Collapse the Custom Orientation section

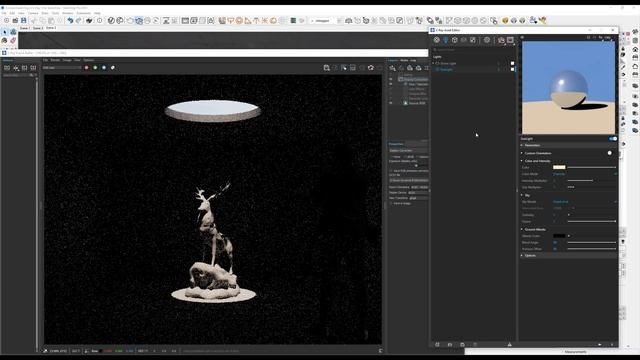522,153
